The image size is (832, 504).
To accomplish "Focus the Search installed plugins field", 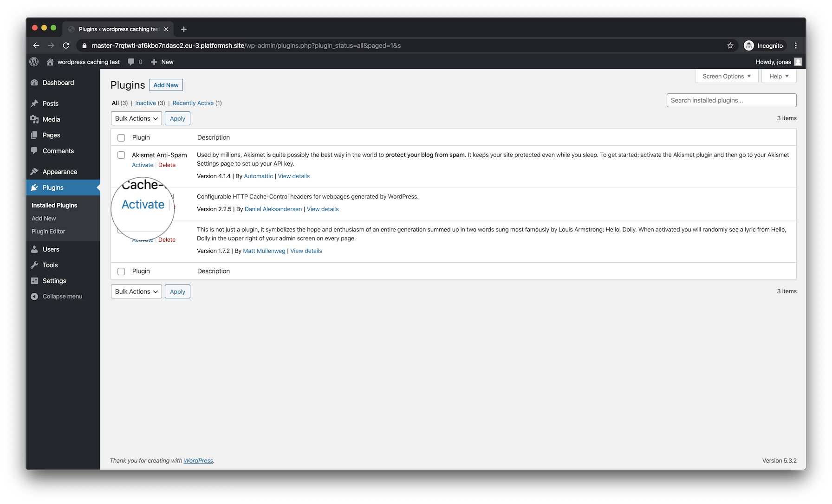I will point(731,100).
